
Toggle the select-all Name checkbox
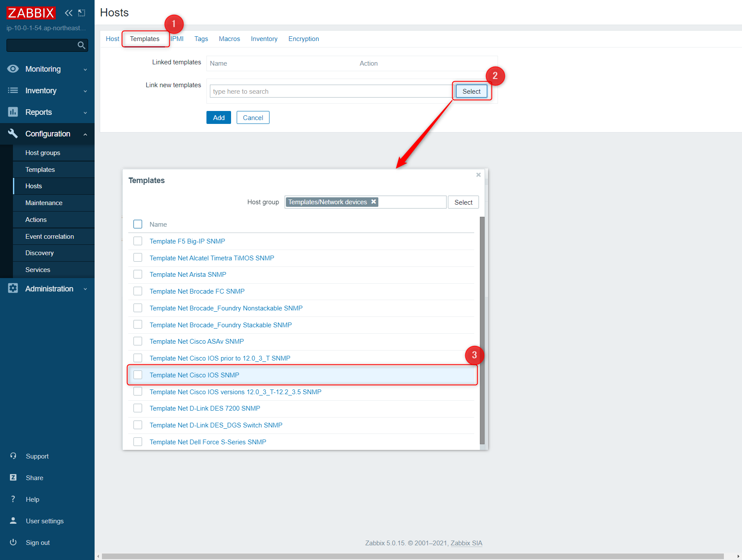pos(138,224)
